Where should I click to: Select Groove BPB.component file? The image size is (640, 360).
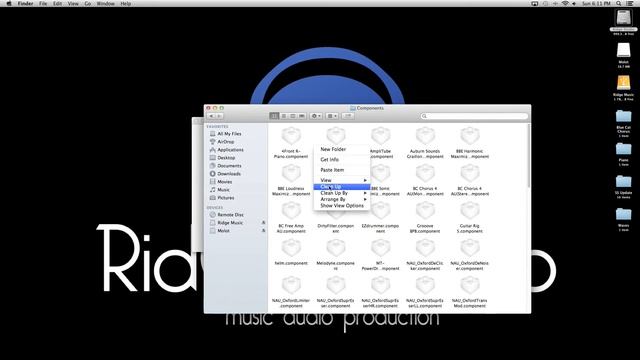(425, 218)
